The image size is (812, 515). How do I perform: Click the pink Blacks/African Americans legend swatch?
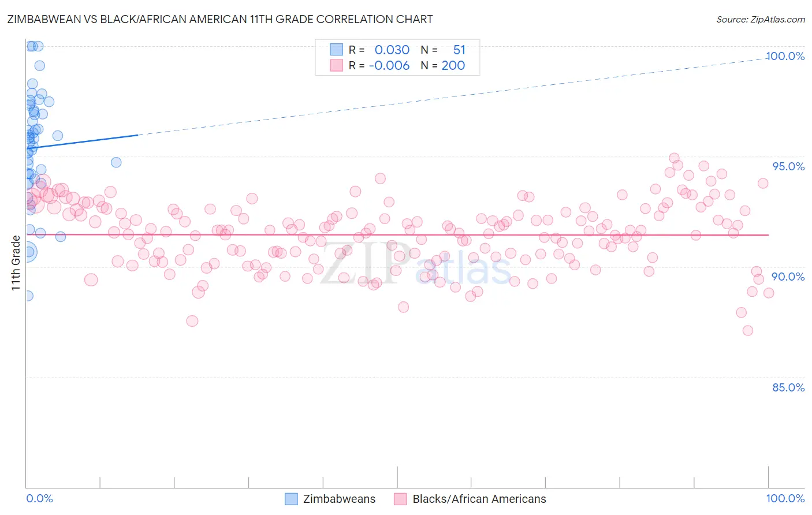(401, 499)
